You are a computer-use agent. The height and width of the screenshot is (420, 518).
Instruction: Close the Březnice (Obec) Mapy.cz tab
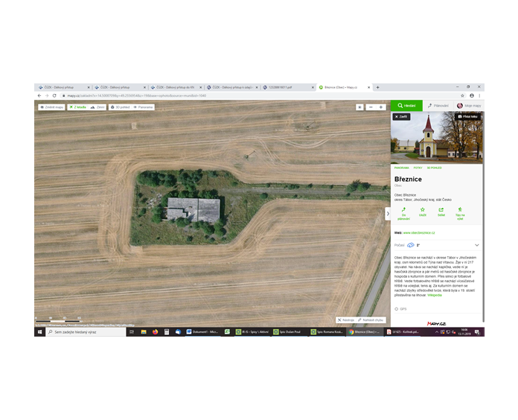369,88
